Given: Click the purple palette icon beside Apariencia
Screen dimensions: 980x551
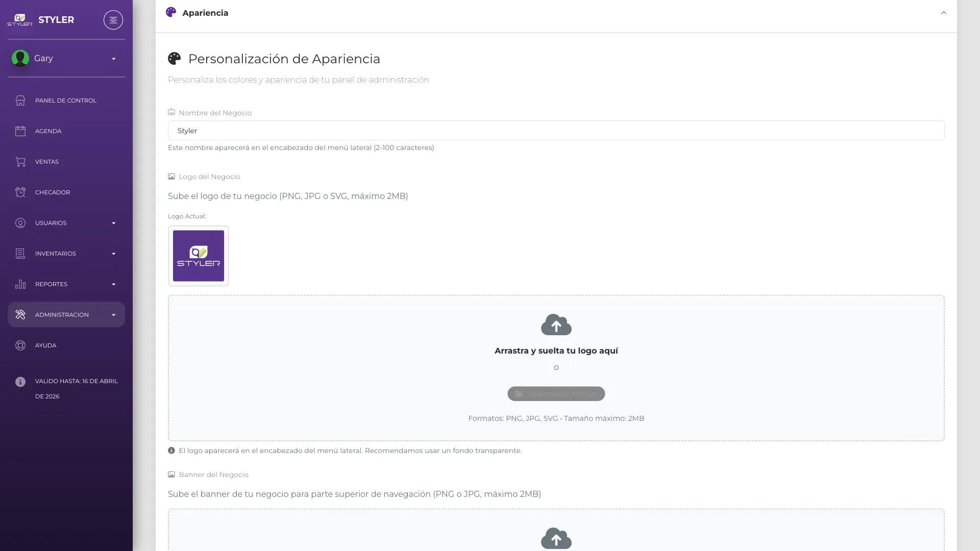Looking at the screenshot, I should pos(171,12).
